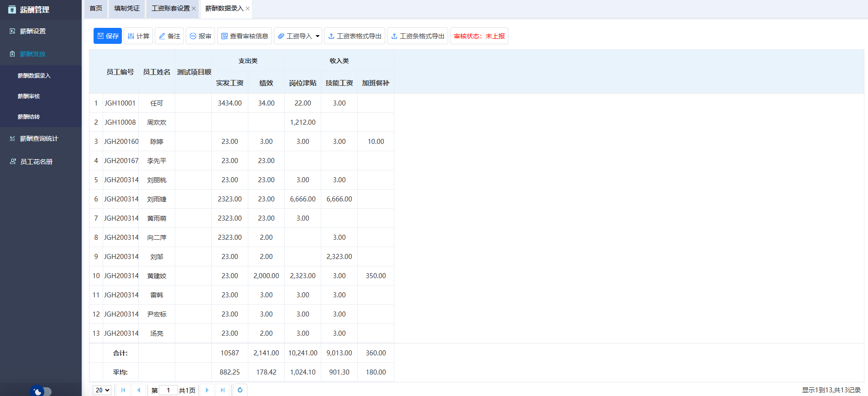Select the JGH10008 employee number cell
The width and height of the screenshot is (868, 396).
[120, 122]
